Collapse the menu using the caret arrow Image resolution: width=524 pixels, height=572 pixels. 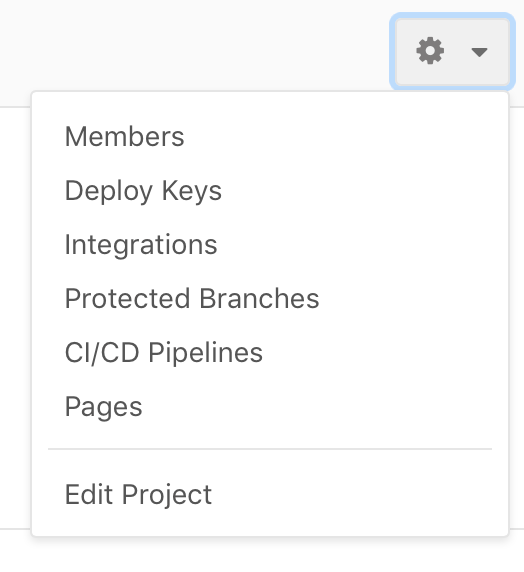coord(479,52)
